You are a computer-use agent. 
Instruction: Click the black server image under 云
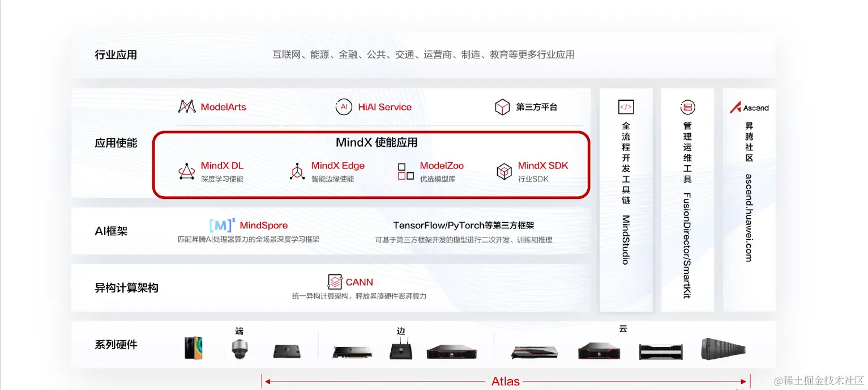click(x=599, y=351)
